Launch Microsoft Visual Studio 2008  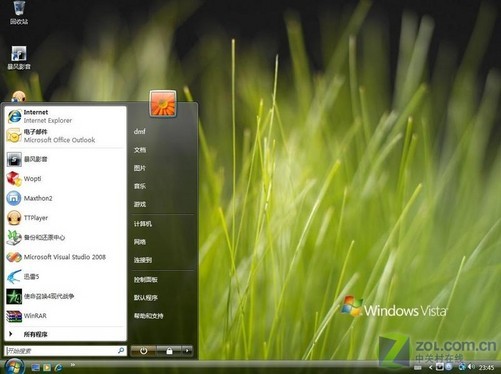65,257
